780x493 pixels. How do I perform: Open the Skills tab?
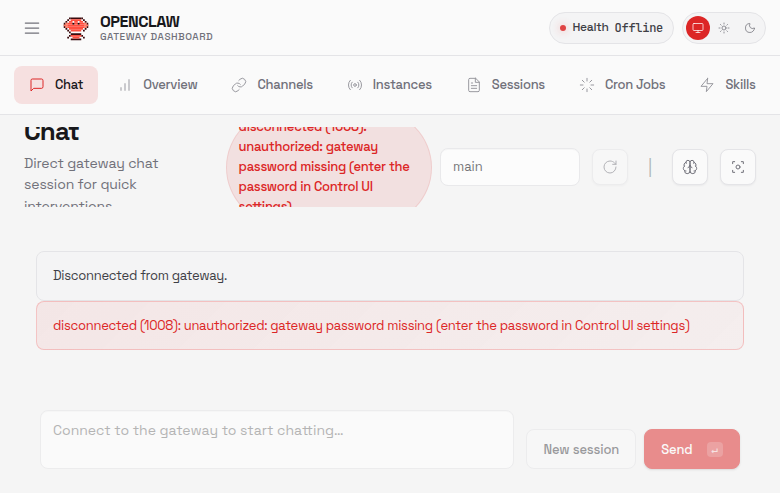[x=728, y=85]
